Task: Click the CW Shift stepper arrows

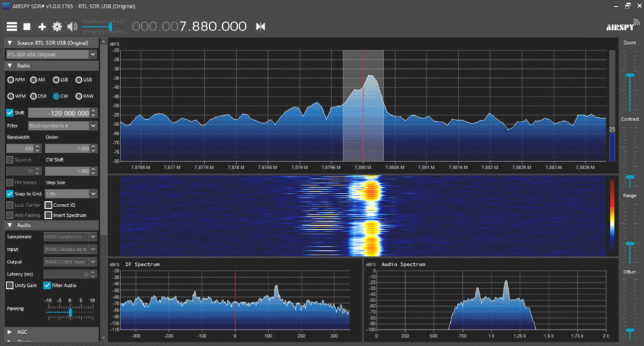Action: 93,171
